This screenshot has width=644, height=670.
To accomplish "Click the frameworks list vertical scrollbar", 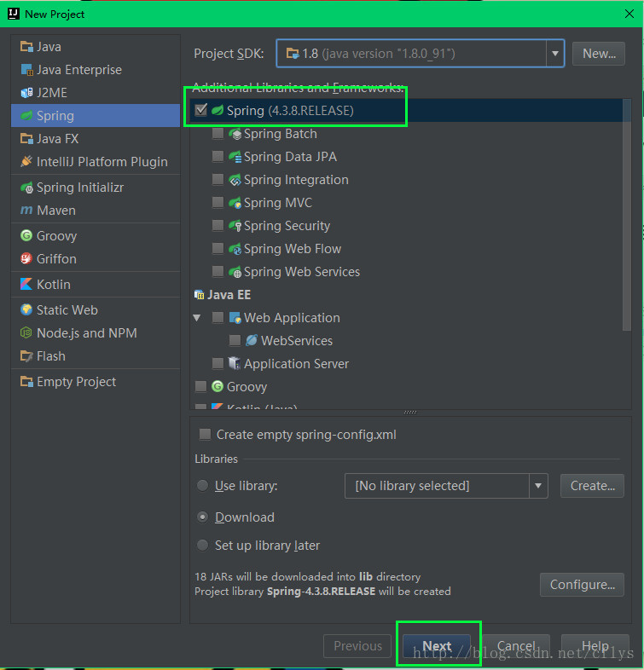I will [x=627, y=215].
